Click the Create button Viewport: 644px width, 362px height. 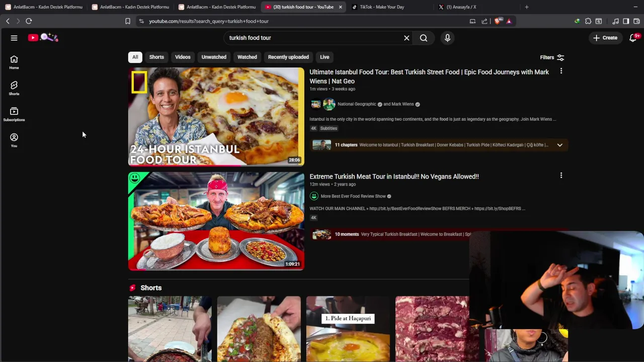coord(605,38)
